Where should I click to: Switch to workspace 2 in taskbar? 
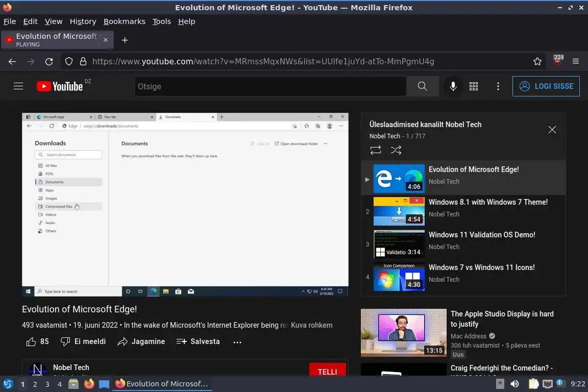pos(35,384)
